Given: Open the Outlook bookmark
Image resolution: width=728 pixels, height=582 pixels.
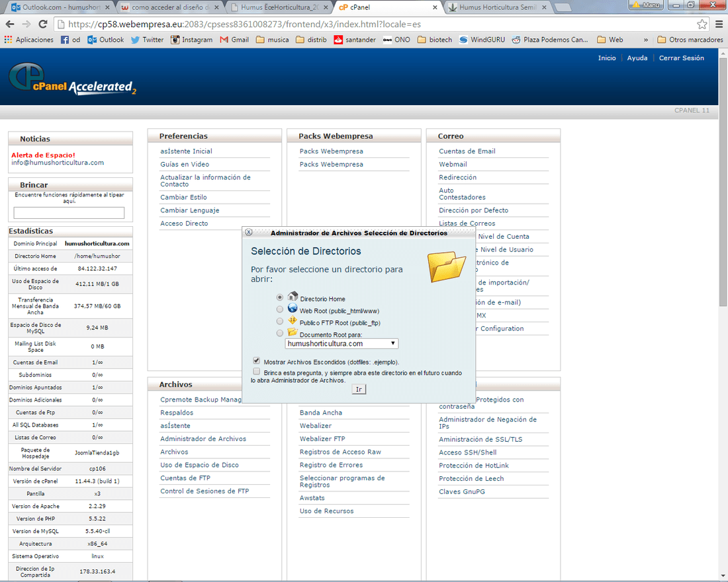Looking at the screenshot, I should (x=106, y=40).
